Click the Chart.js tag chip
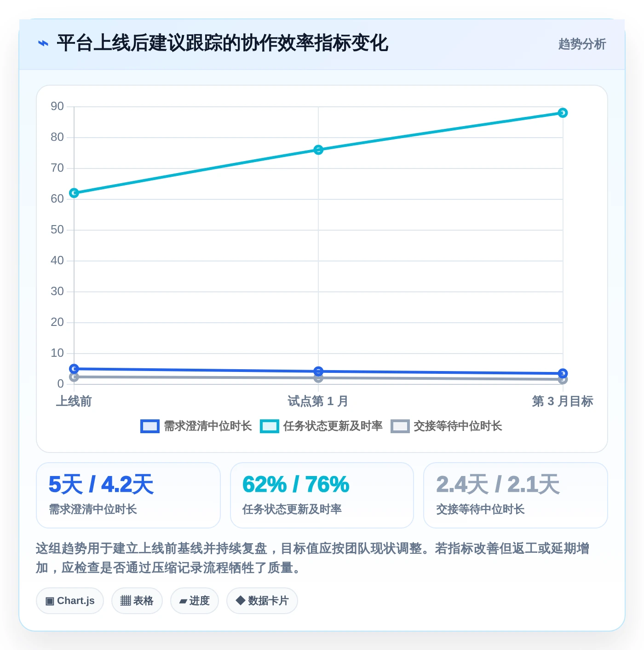 (x=70, y=601)
